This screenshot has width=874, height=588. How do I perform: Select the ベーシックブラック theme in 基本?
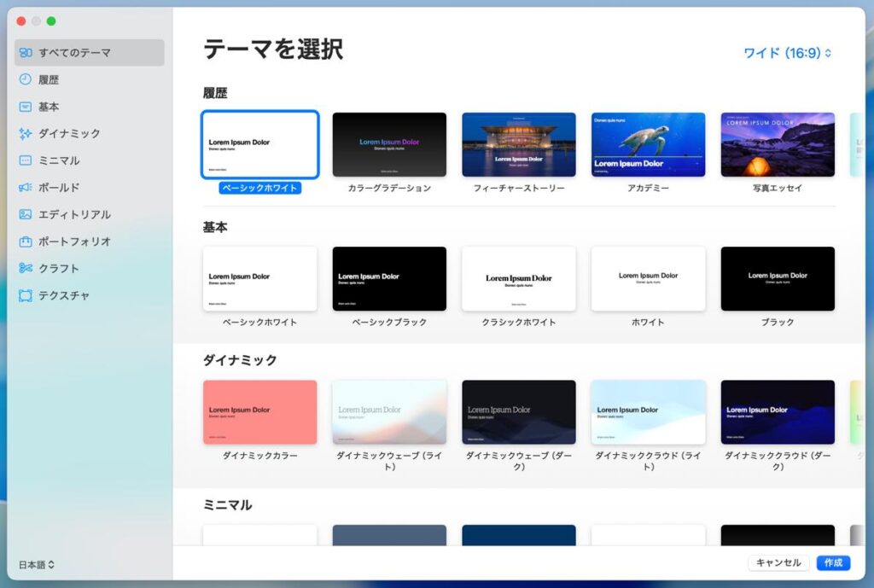pos(389,279)
